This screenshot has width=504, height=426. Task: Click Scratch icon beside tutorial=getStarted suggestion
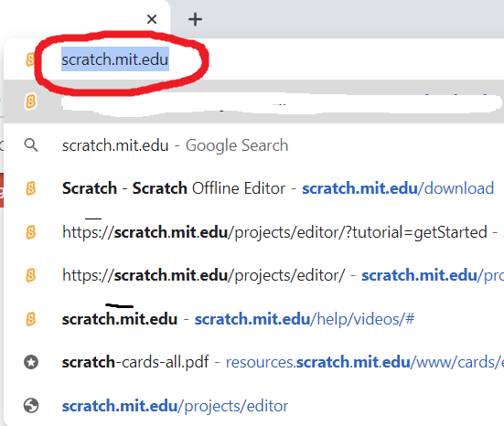click(x=31, y=232)
